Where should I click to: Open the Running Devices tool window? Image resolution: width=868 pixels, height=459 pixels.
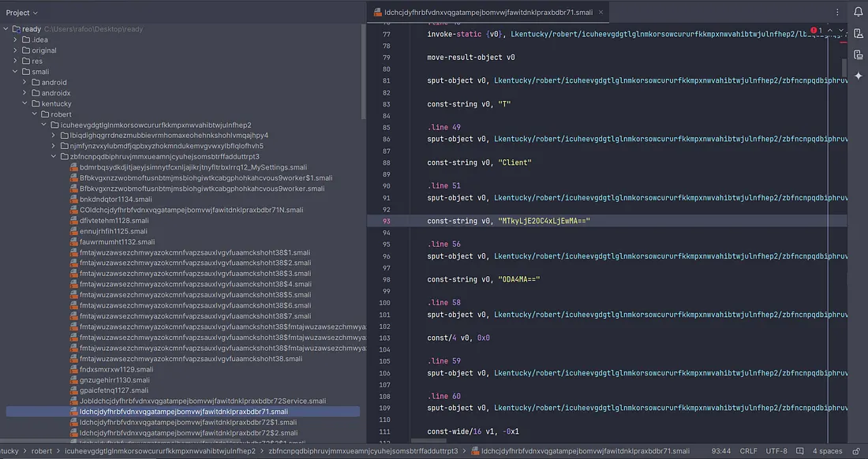click(x=858, y=54)
